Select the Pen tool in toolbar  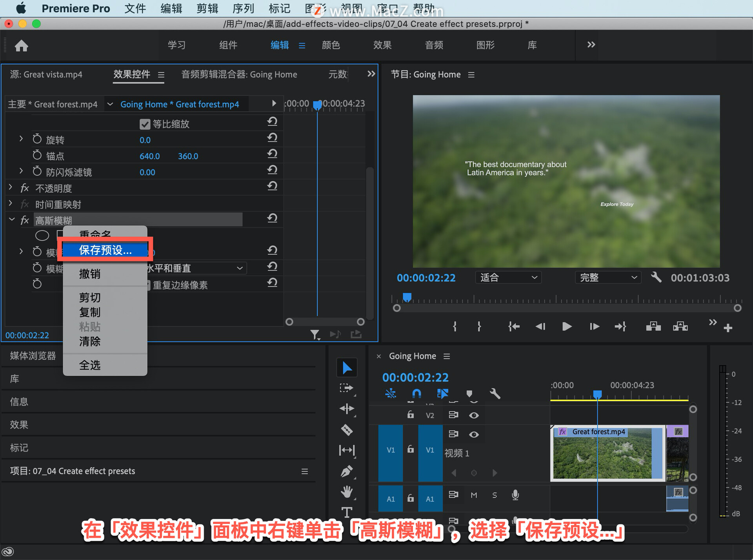pyautogui.click(x=347, y=471)
